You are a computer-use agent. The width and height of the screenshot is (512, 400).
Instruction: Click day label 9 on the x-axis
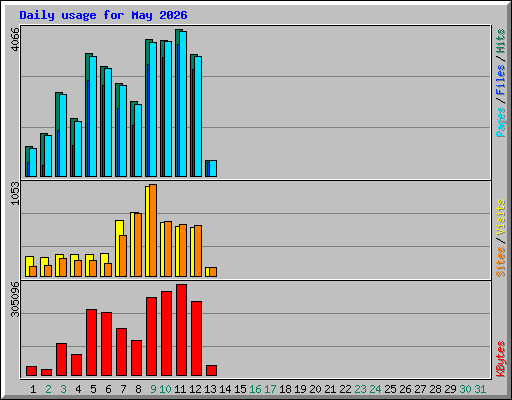pos(153,389)
